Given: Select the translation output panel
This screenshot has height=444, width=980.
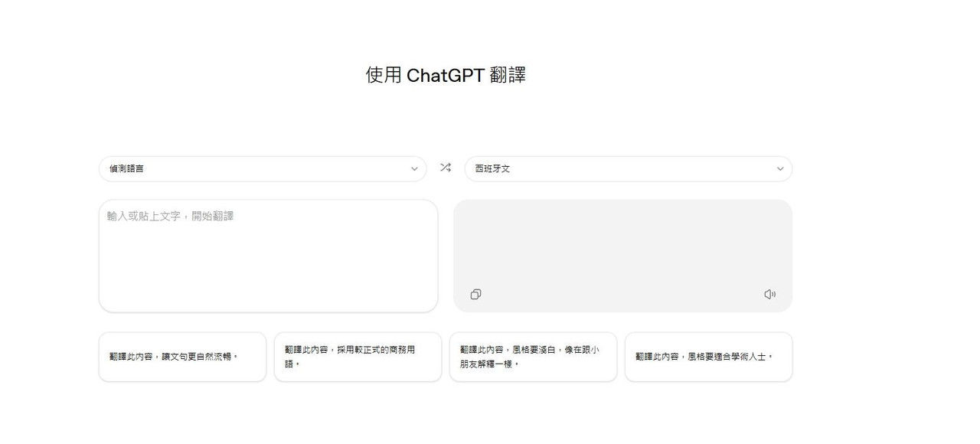Looking at the screenshot, I should pos(622,256).
